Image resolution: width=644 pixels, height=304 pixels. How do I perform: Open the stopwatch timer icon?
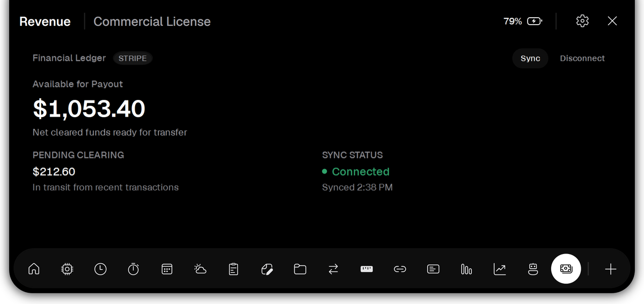(x=134, y=269)
